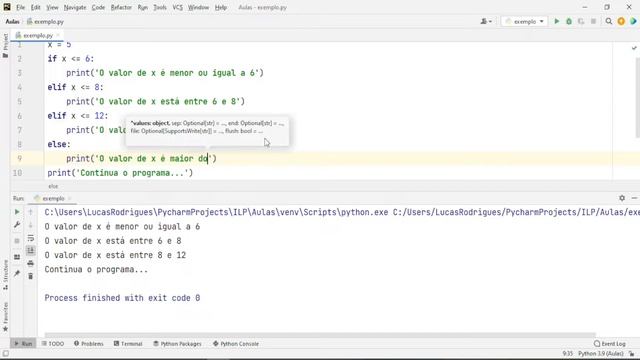Viewport: 640px width, 360px height.
Task: Run 'exemplo' with the toolbar play button
Action: (556, 21)
